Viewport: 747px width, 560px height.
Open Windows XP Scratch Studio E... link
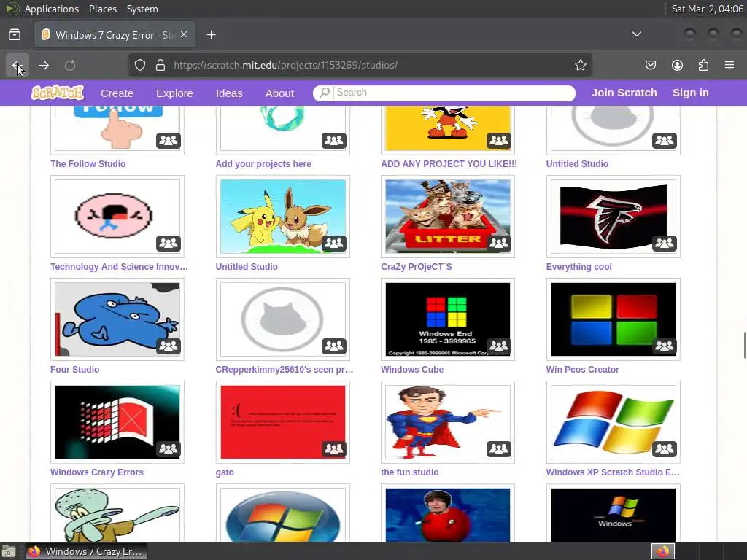click(613, 472)
